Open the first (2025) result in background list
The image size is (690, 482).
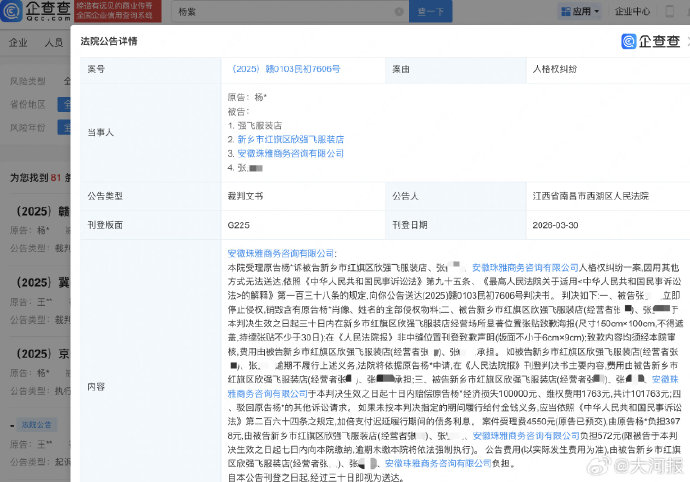[39, 213]
